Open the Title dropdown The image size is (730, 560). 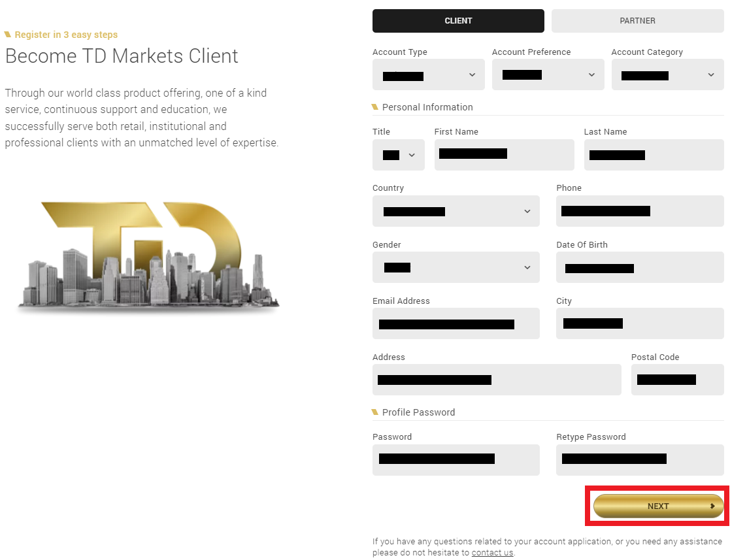pos(399,155)
